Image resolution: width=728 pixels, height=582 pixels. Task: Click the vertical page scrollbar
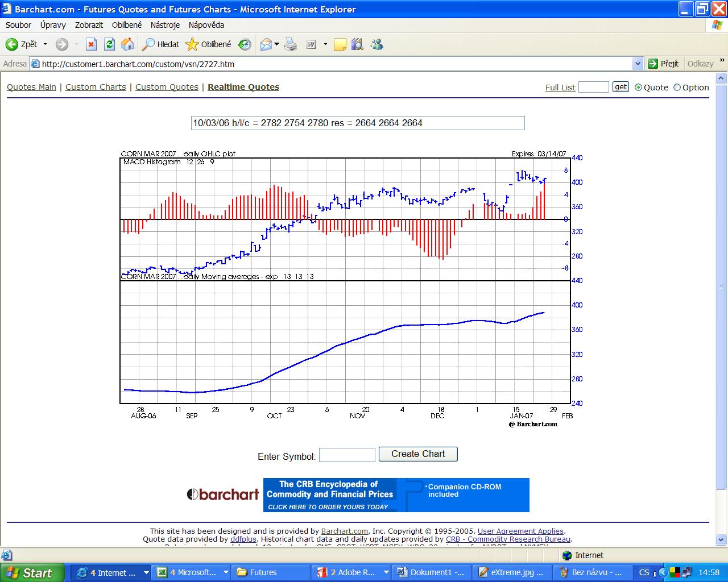click(x=722, y=284)
